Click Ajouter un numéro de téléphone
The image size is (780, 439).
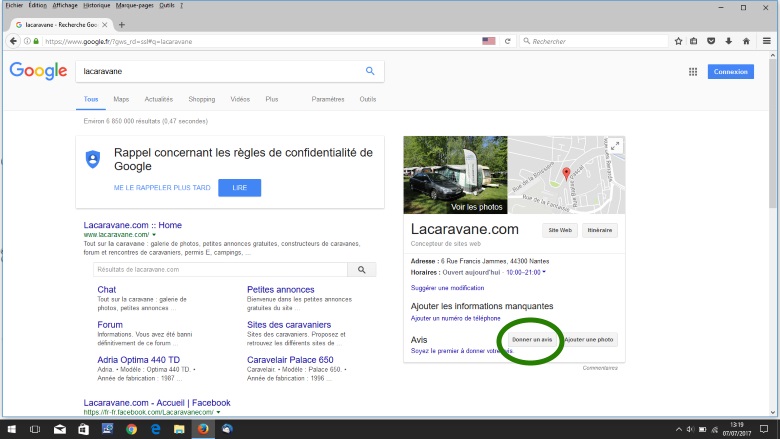point(456,318)
